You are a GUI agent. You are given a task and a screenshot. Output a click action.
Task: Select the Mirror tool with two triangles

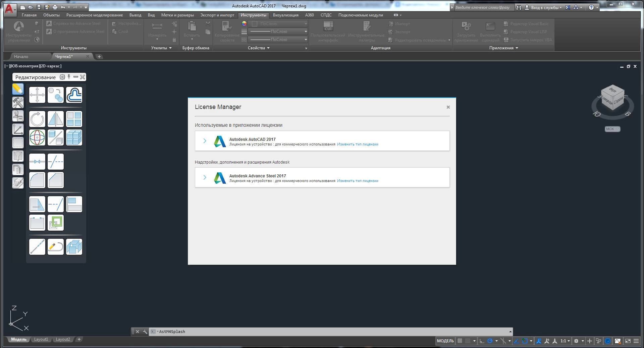pos(56,119)
